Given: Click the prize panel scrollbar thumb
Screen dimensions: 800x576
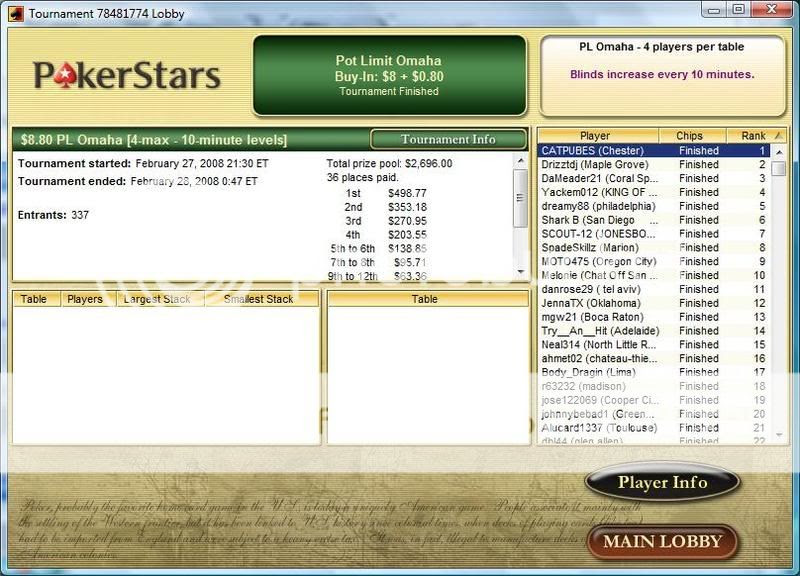Looking at the screenshot, I should (x=520, y=198).
